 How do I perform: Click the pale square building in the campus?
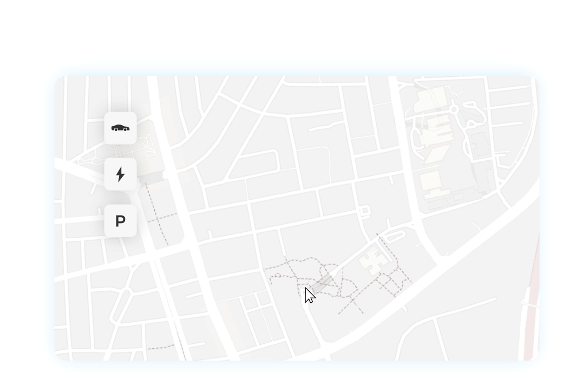[430, 181]
